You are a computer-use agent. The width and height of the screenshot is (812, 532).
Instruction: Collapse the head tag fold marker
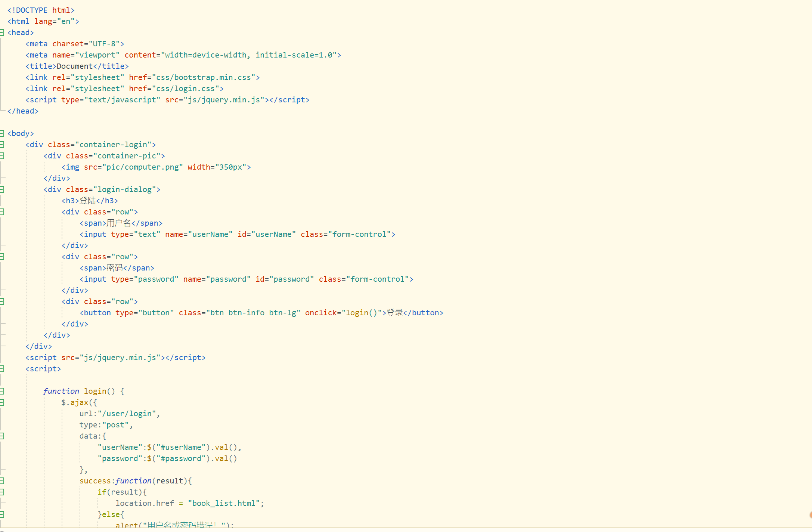coord(2,33)
